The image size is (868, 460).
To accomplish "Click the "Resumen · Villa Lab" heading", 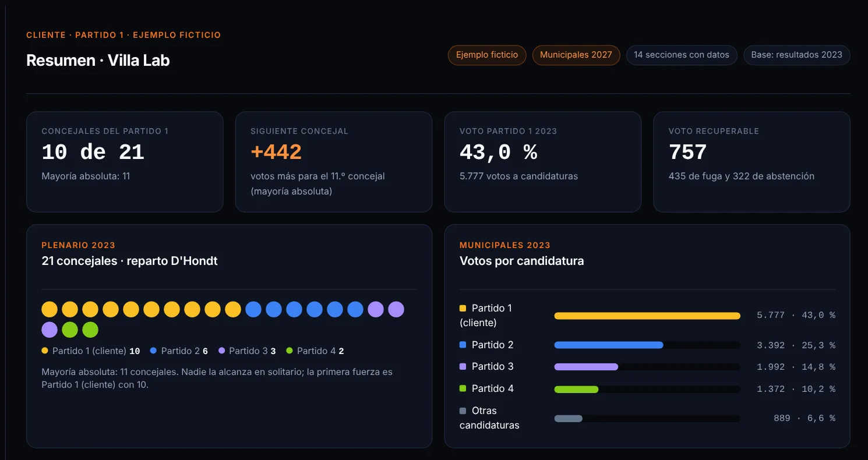I will 98,61.
